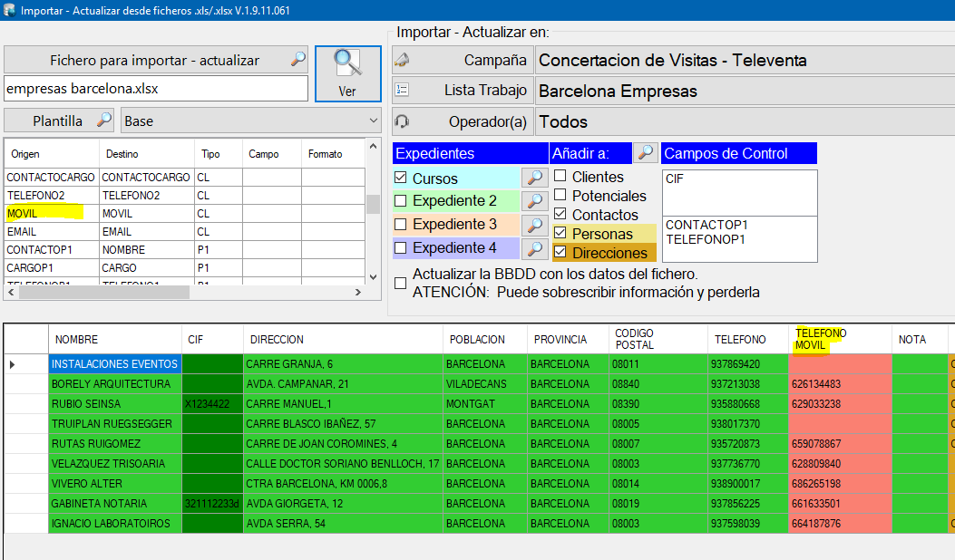
Task: Select the INSTALACIONES EVENTOS row name
Action: coord(114,364)
